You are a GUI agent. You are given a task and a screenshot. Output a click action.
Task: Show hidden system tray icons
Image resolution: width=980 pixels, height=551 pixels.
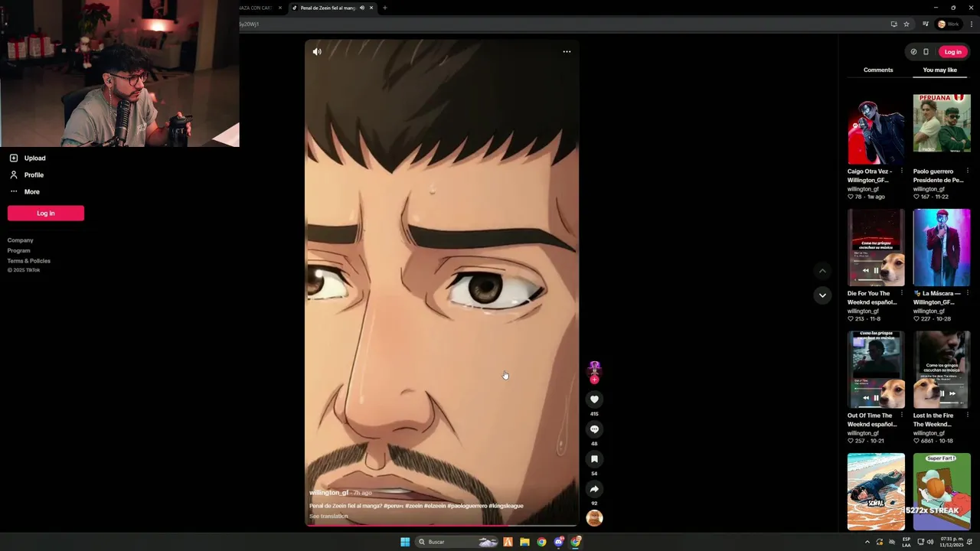click(867, 542)
